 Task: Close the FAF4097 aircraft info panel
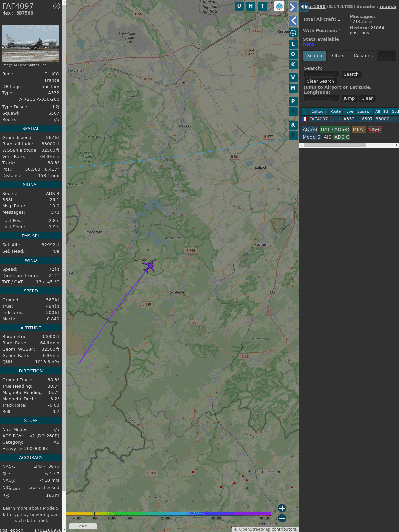pos(57,6)
